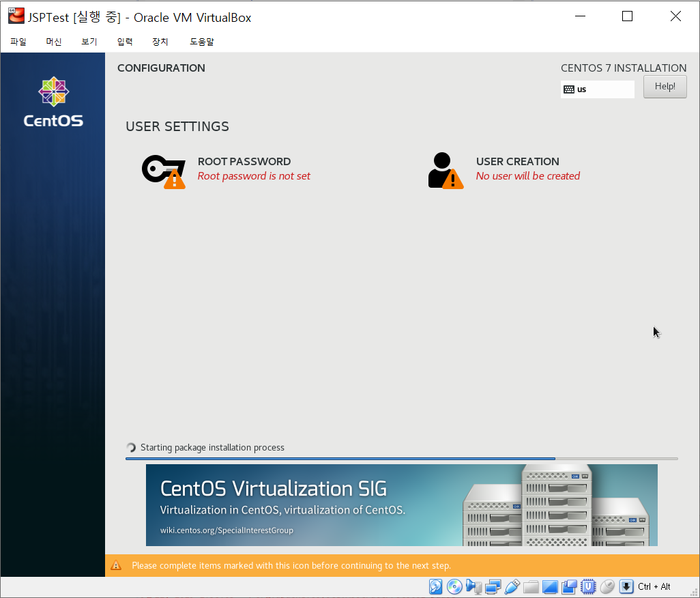The image size is (700, 598).
Task: Click the Help! button
Action: point(665,87)
